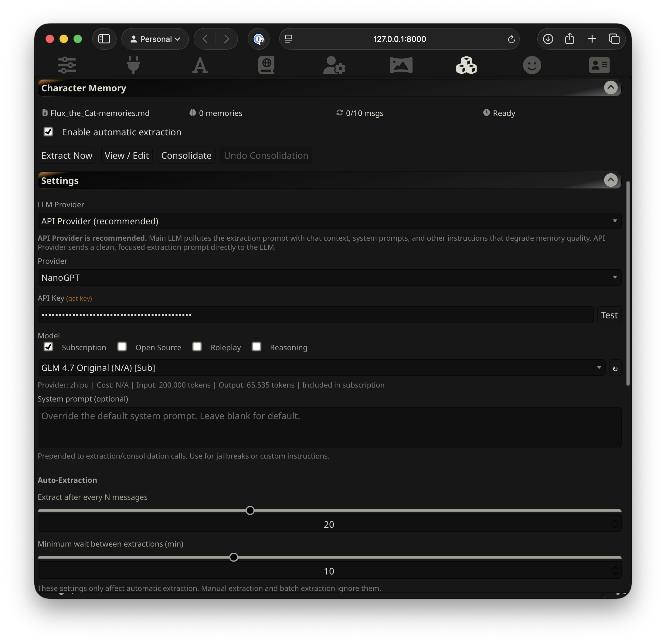Uncheck the Subscription model filter

click(x=48, y=347)
